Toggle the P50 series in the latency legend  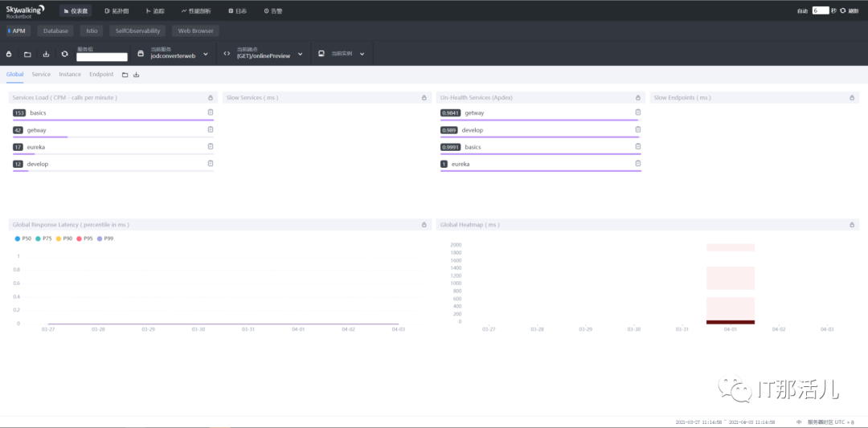click(24, 238)
